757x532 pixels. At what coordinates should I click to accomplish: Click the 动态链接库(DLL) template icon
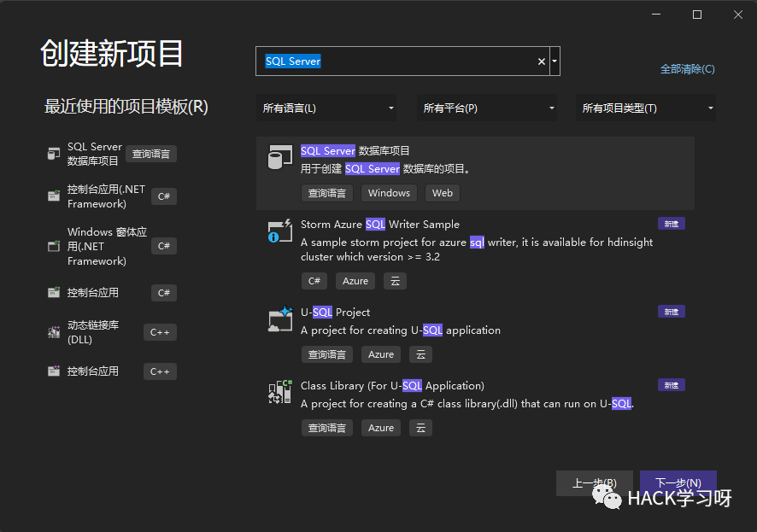[x=54, y=332]
